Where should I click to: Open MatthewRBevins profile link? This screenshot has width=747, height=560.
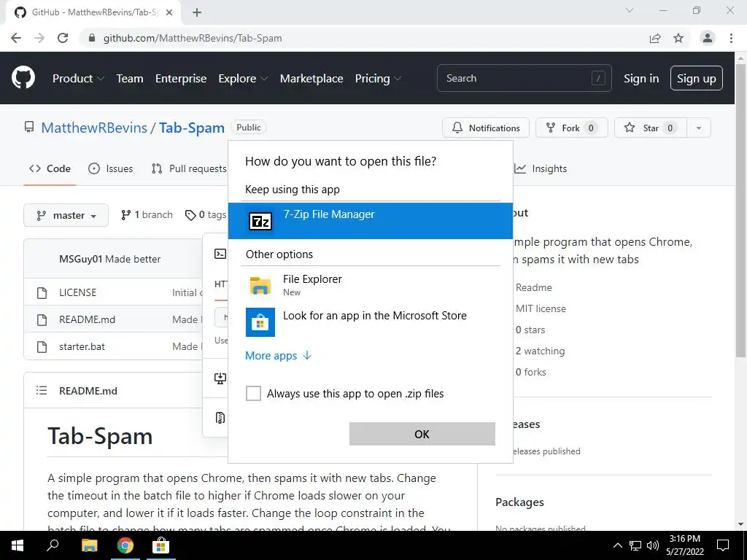pos(94,128)
